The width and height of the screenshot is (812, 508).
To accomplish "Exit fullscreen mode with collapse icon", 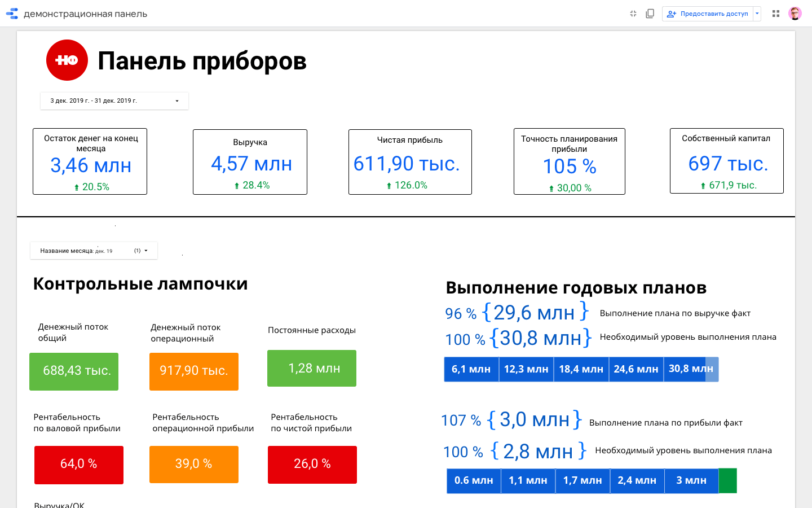I will tap(633, 14).
